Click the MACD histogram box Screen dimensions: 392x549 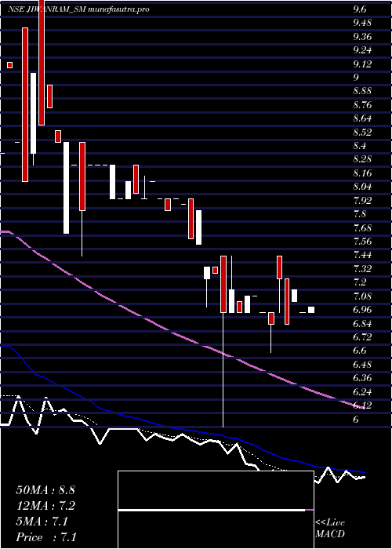pyautogui.click(x=216, y=510)
